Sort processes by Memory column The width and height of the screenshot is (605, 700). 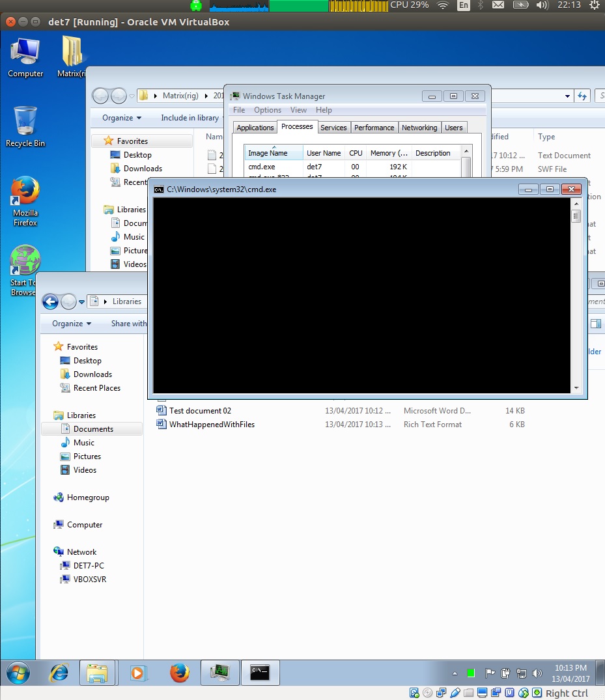click(389, 152)
